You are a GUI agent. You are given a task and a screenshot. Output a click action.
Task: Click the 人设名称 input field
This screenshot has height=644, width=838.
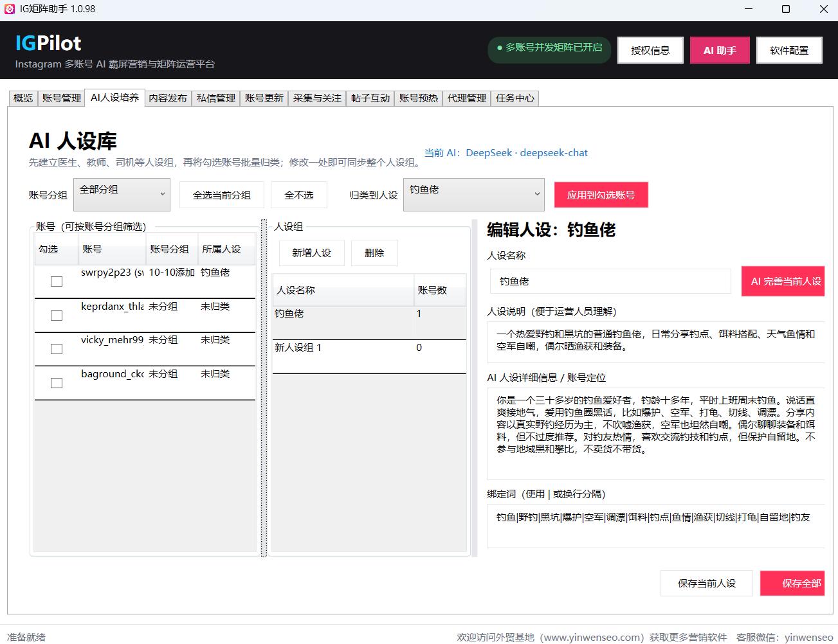(610, 282)
